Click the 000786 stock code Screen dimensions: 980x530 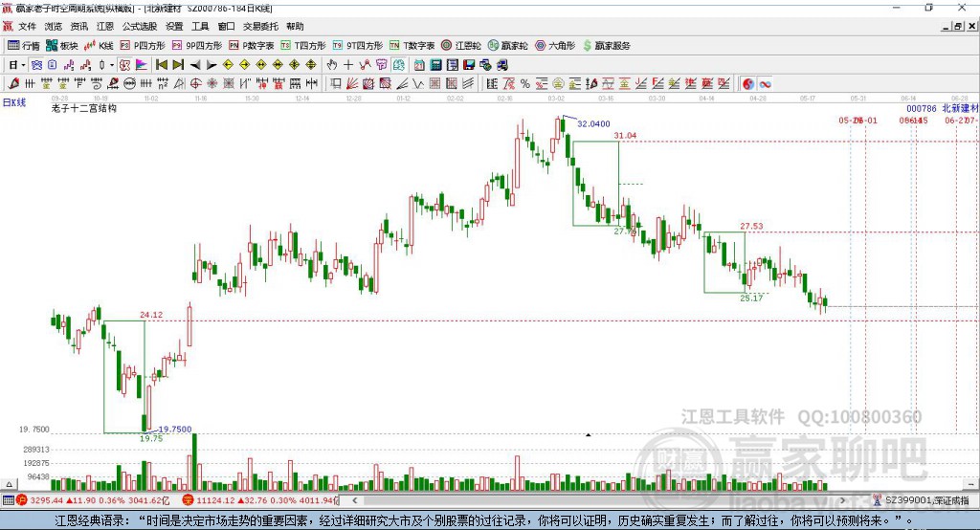coord(922,109)
